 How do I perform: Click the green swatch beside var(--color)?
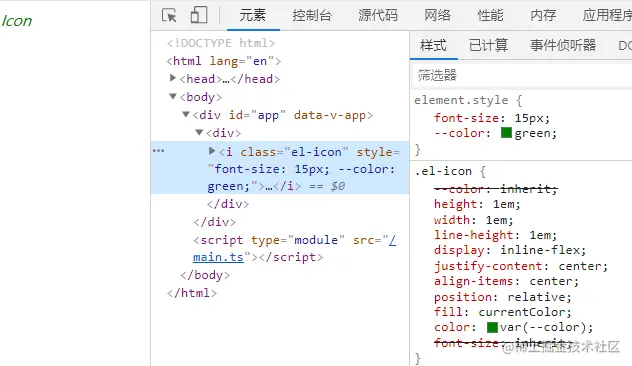point(492,327)
